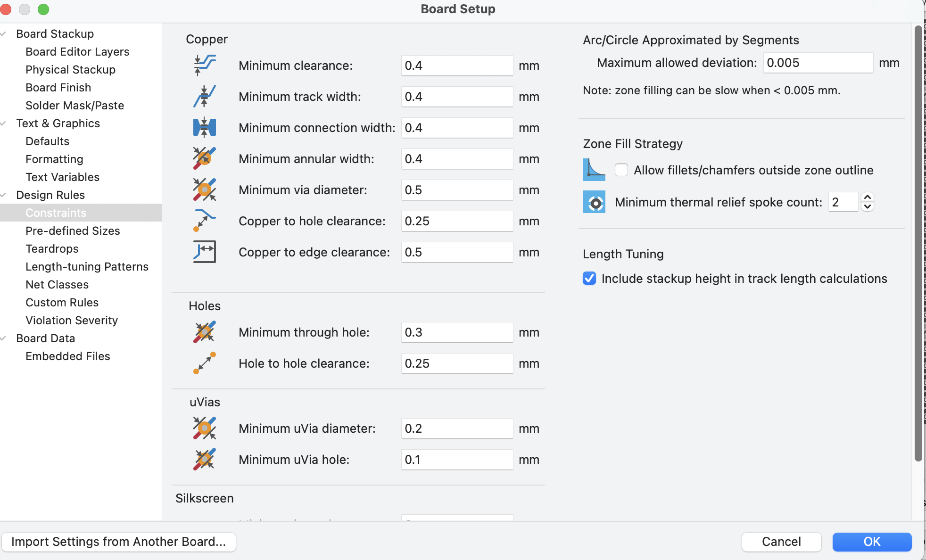Collapse the Text & Graphics tree section

(4, 124)
